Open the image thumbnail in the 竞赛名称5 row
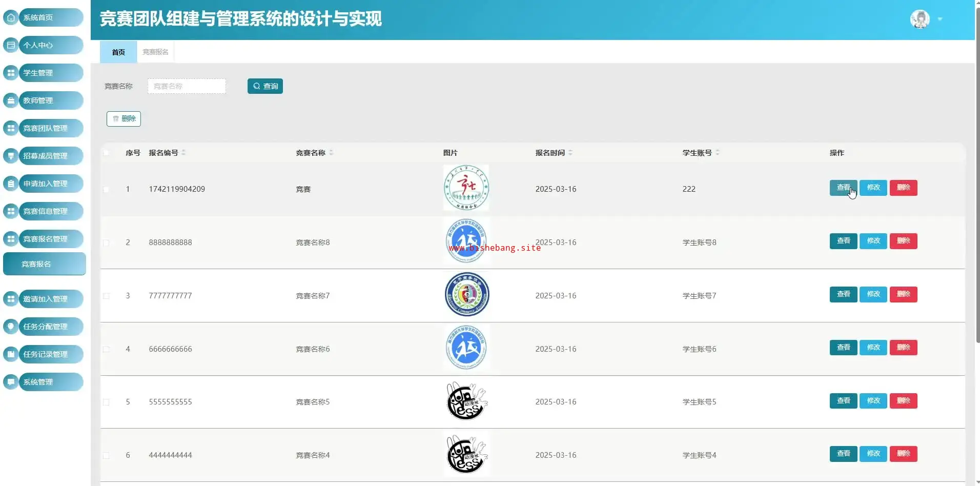 (x=466, y=401)
